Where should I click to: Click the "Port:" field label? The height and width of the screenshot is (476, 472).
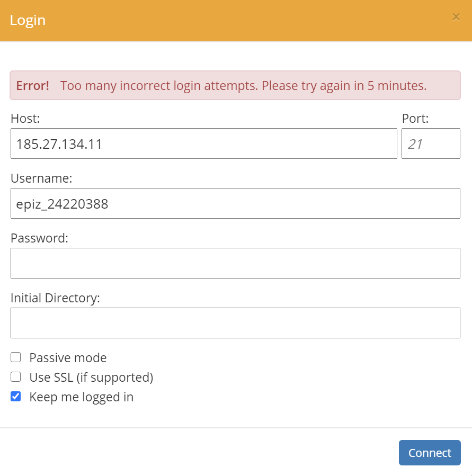click(x=415, y=119)
